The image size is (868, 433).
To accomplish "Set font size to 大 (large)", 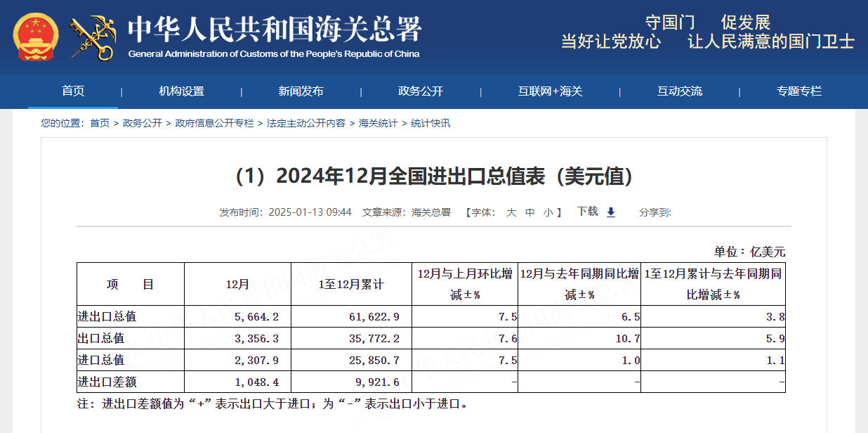I will pos(511,212).
